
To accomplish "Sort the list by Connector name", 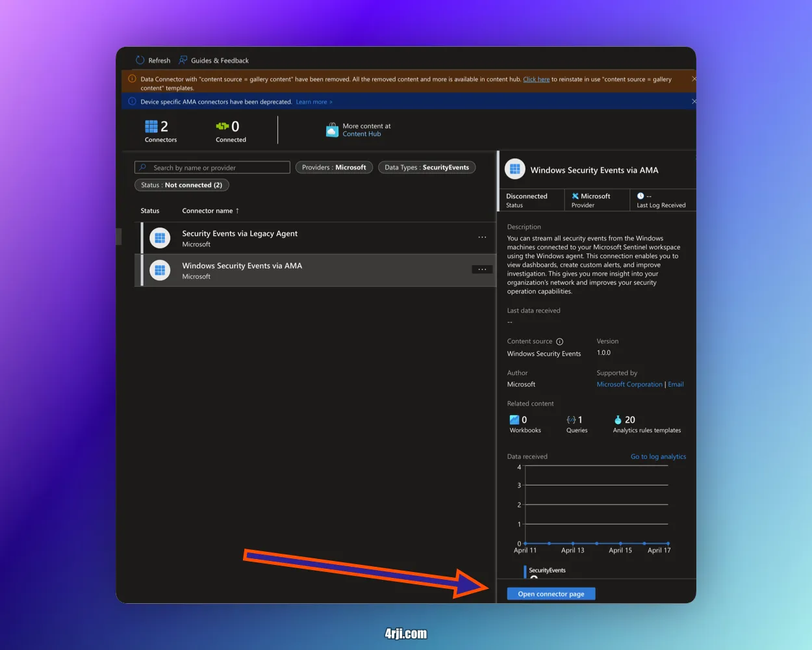I will 207,211.
